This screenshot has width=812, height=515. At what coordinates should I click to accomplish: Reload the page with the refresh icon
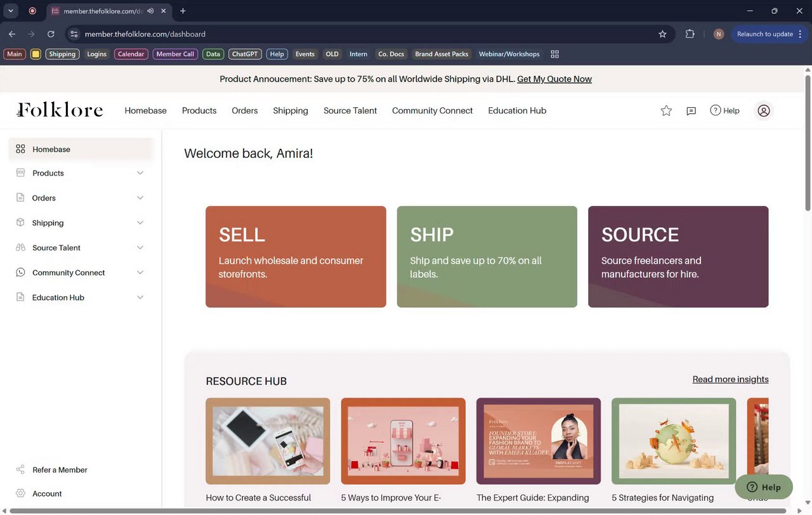point(51,34)
